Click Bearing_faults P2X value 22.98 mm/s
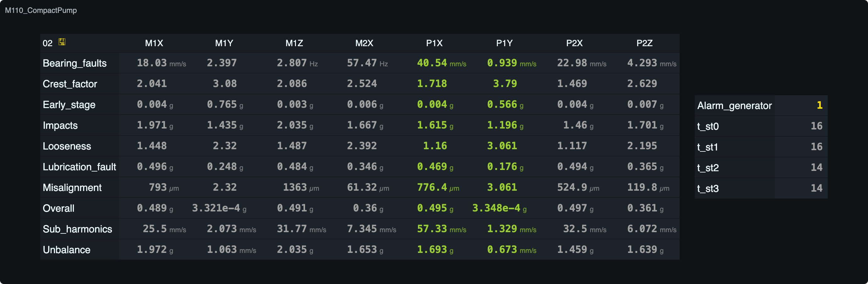 [x=581, y=63]
